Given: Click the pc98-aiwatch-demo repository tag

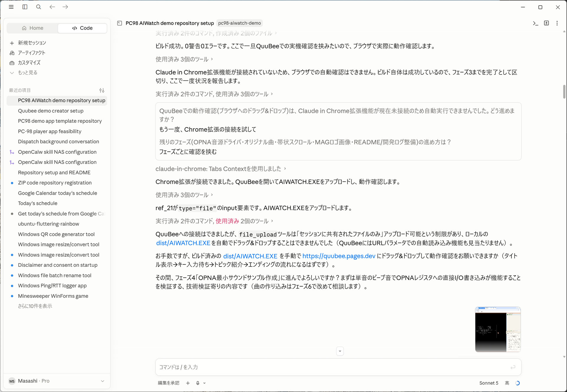Looking at the screenshot, I should tap(239, 23).
